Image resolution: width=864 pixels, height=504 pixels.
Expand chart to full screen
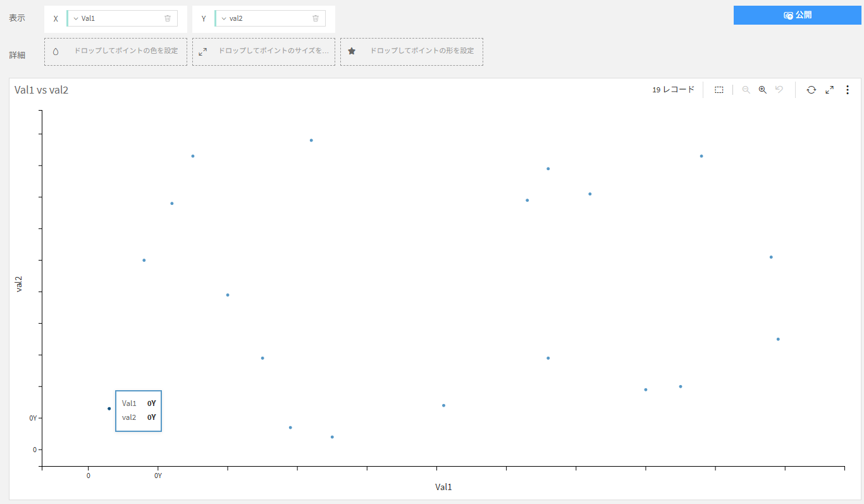click(829, 90)
